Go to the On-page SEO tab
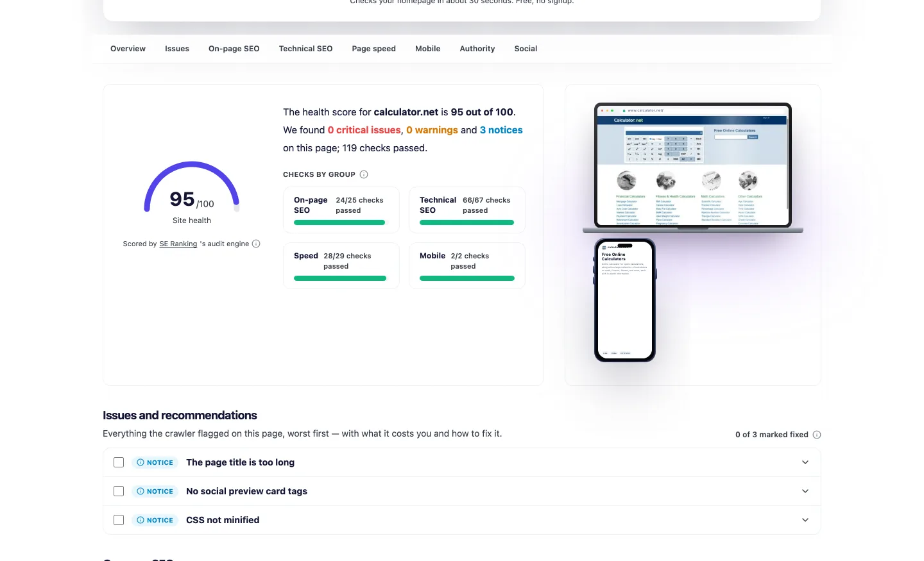The height and width of the screenshot is (561, 924). point(234,49)
